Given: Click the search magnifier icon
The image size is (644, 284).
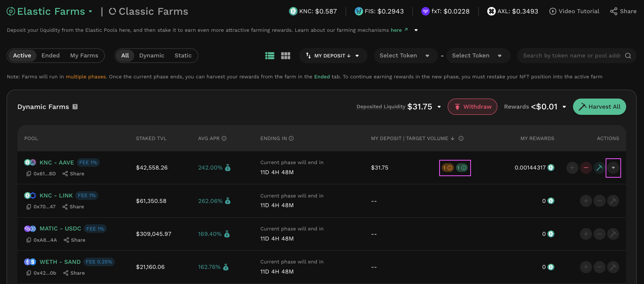Looking at the screenshot, I should click(x=628, y=56).
